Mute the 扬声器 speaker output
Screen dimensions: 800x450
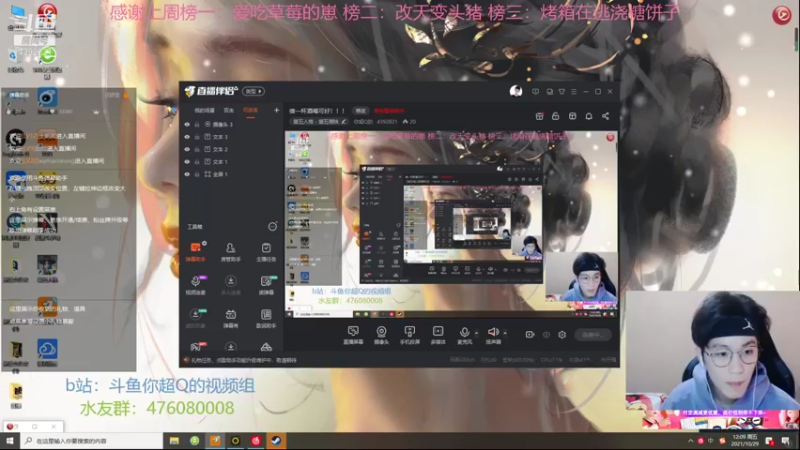pyautogui.click(x=493, y=335)
